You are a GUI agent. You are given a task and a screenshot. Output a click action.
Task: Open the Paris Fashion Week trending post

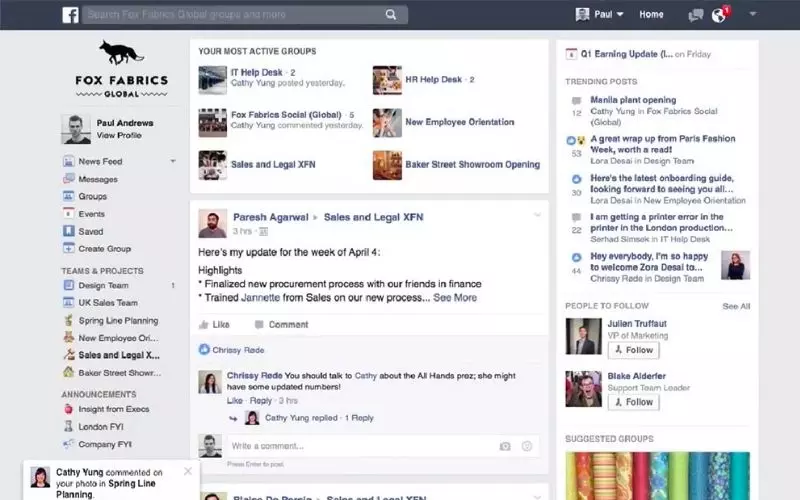click(x=663, y=144)
